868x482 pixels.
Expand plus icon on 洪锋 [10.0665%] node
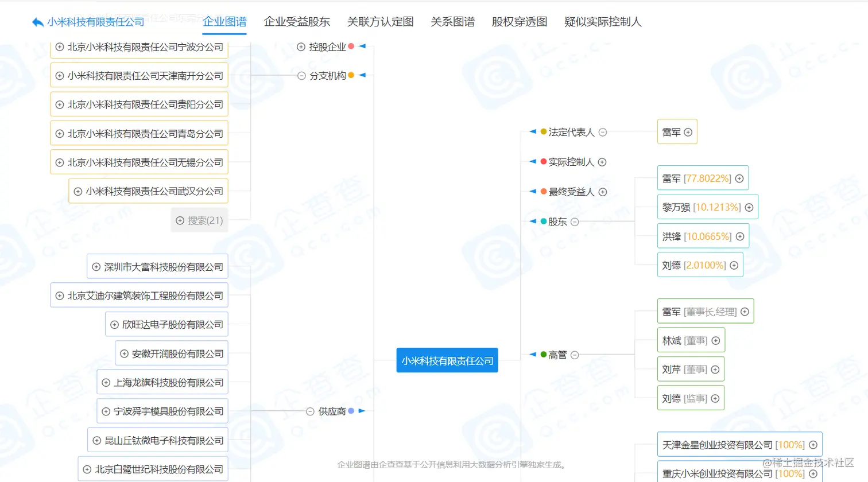tap(740, 236)
